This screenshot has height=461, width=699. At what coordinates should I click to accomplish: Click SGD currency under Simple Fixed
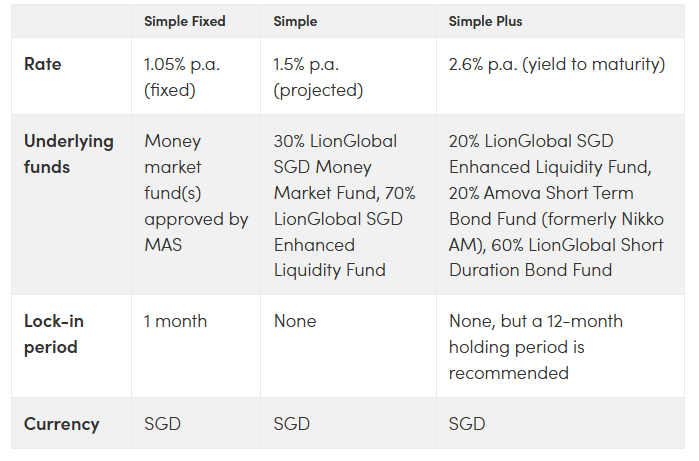pos(162,424)
